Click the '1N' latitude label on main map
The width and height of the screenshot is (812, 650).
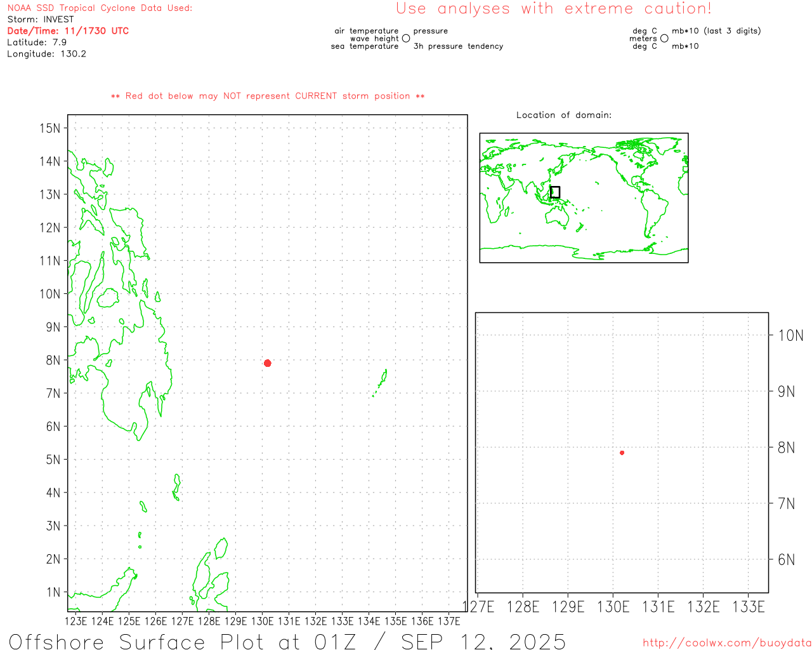coord(53,592)
